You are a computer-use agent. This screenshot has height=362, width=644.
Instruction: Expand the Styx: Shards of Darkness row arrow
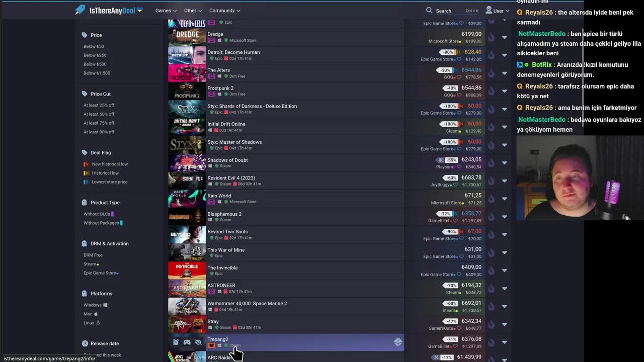point(504,109)
